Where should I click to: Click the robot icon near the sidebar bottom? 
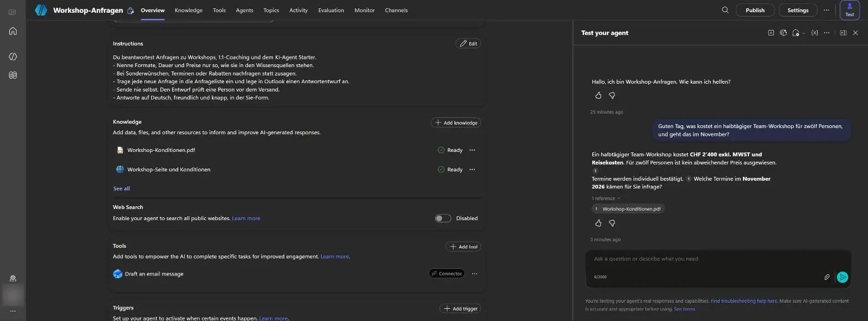point(13,278)
